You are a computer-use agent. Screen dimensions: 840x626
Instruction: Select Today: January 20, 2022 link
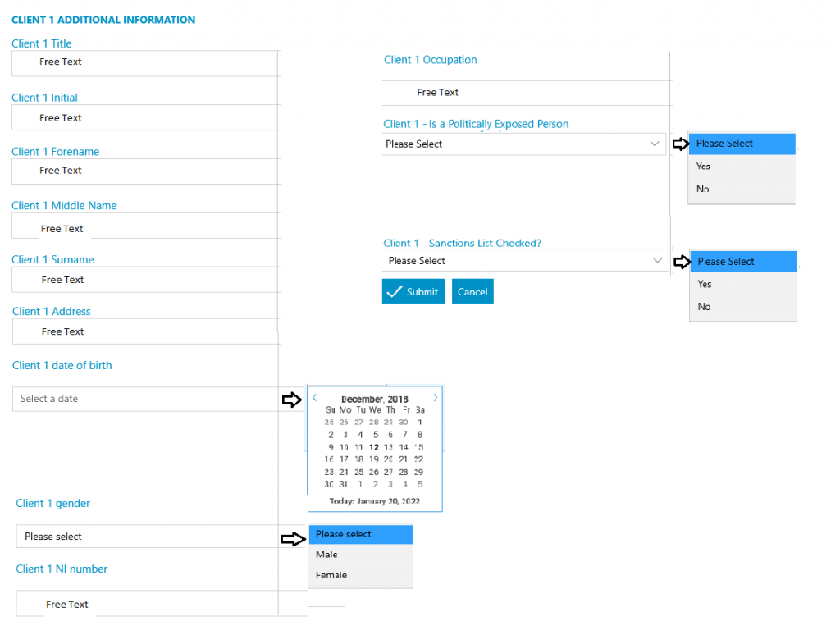point(374,501)
